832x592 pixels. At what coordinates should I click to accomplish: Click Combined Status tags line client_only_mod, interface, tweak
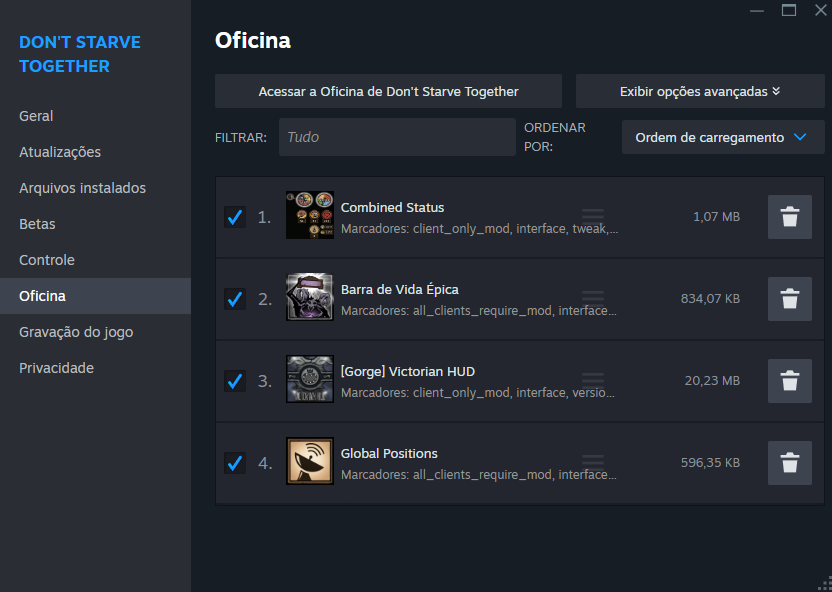(479, 229)
